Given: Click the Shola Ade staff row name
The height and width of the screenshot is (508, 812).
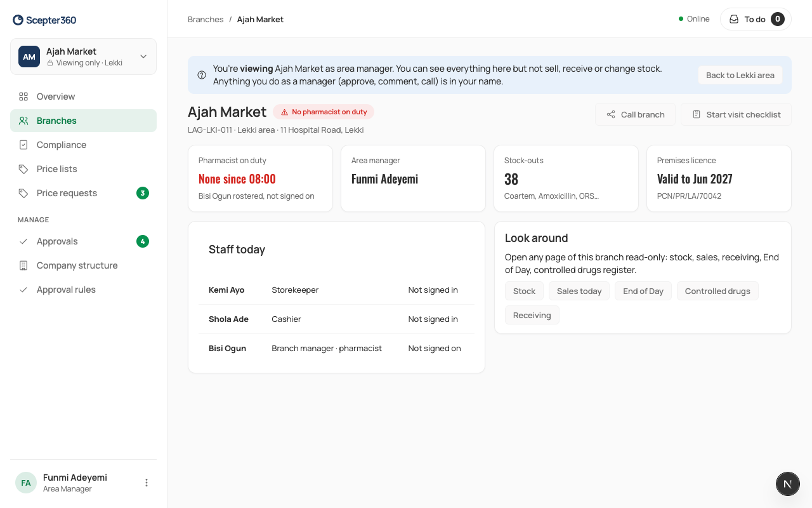Looking at the screenshot, I should pyautogui.click(x=228, y=319).
